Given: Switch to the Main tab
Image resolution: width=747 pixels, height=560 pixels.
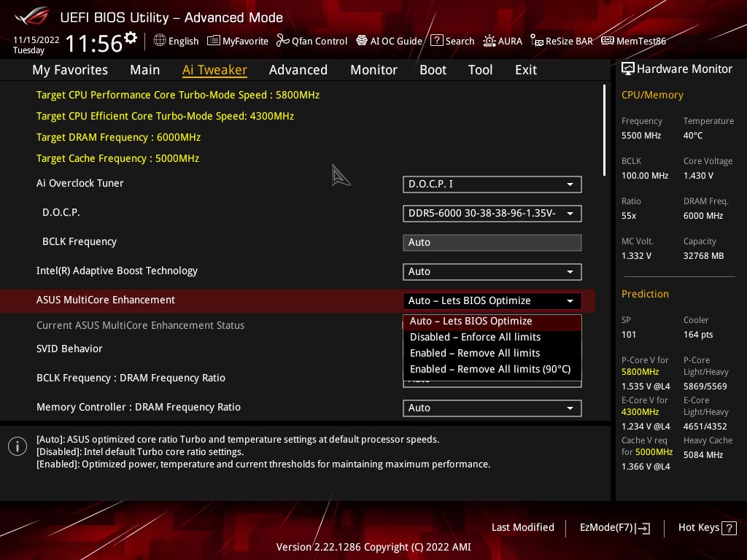Looking at the screenshot, I should [145, 70].
